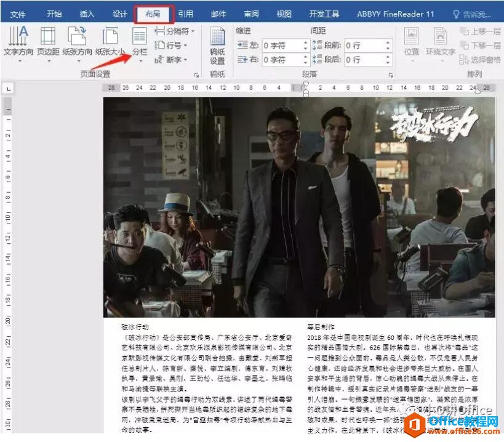This screenshot has width=504, height=442.
Task: Open the 段落 paragraph dialog launcher
Action: (391, 75)
